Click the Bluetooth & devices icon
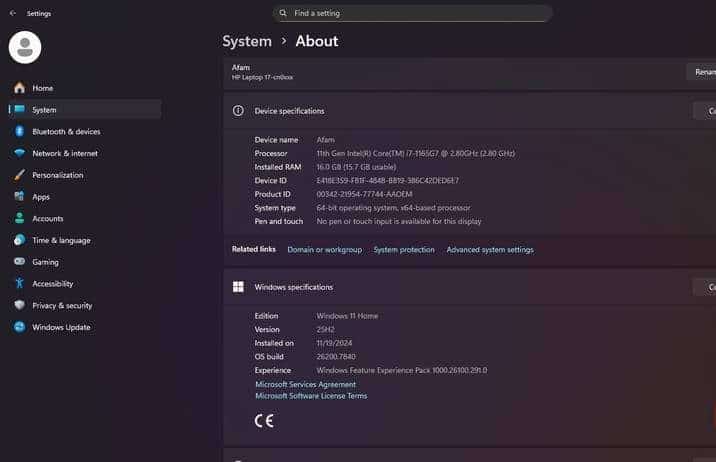716x462 pixels. click(19, 131)
